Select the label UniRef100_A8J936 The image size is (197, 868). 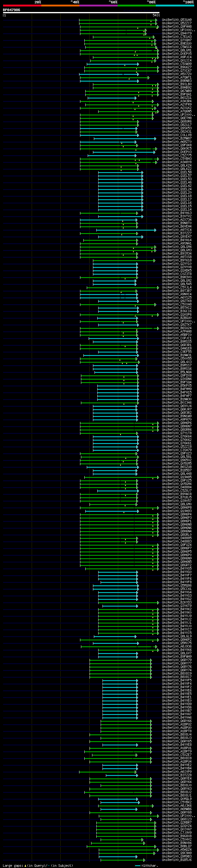click(177, 646)
